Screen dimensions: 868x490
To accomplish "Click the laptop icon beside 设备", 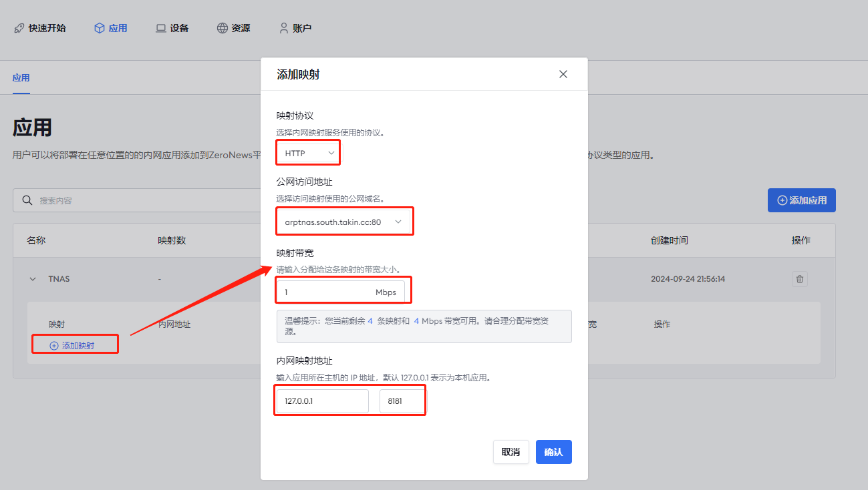I will [x=160, y=28].
